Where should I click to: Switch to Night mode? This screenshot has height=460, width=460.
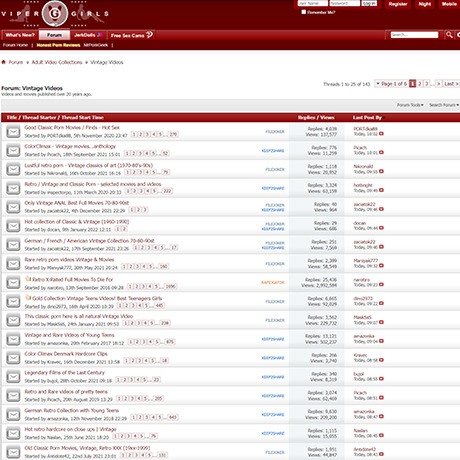tap(425, 4)
